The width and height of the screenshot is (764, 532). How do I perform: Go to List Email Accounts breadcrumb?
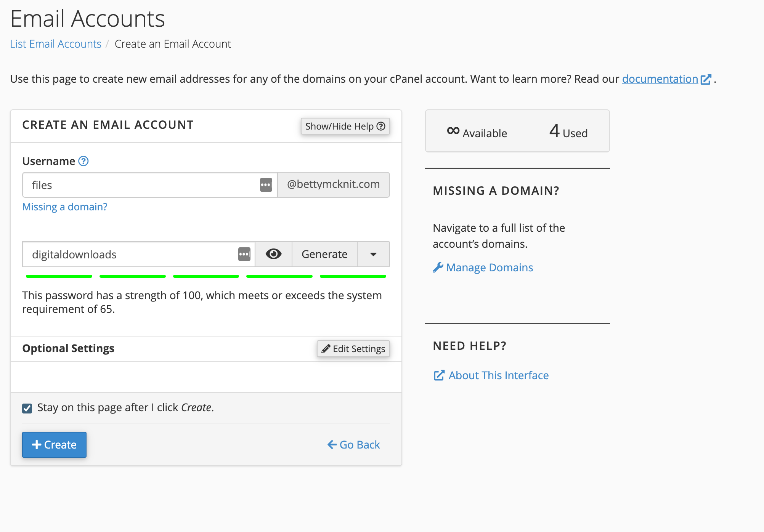coord(56,44)
